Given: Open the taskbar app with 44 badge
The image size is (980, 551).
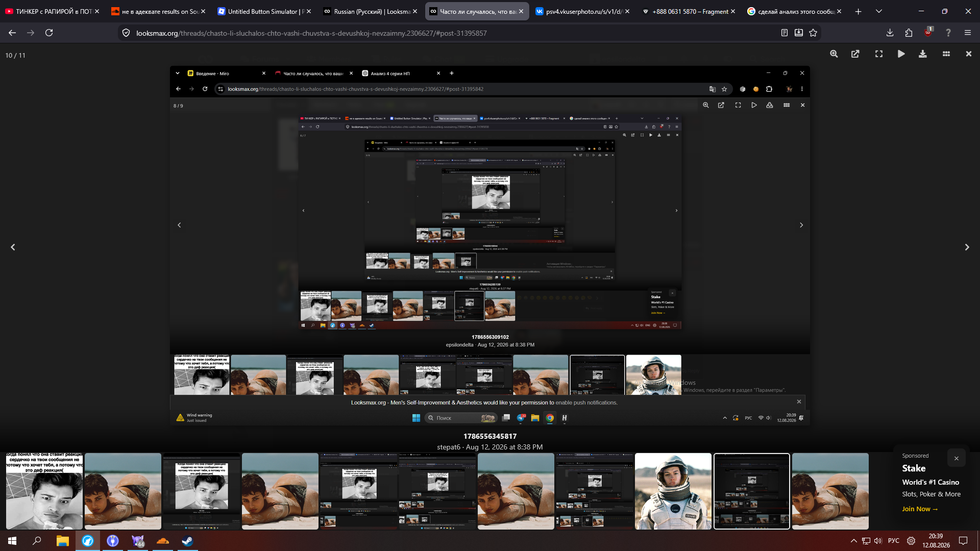Looking at the screenshot, I should (138, 541).
